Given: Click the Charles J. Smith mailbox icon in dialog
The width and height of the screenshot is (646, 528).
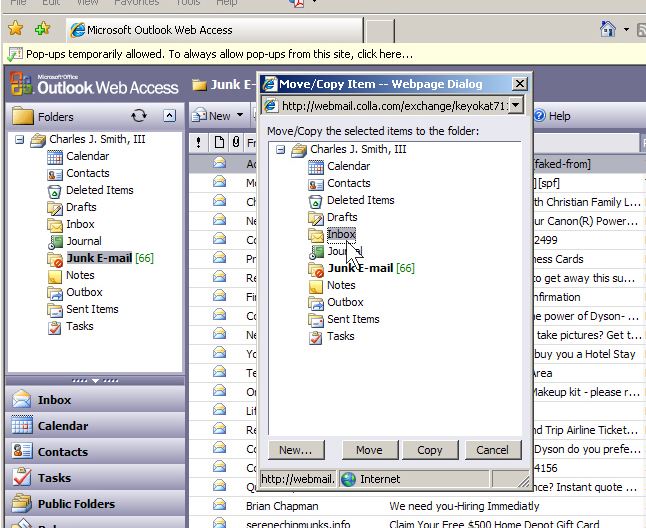Looking at the screenshot, I should (299, 150).
